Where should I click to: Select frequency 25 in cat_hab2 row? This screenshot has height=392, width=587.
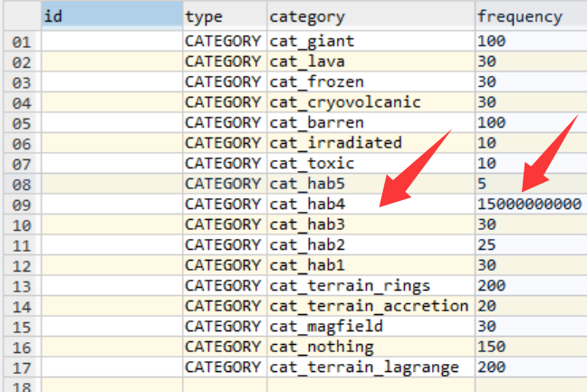coord(531,245)
